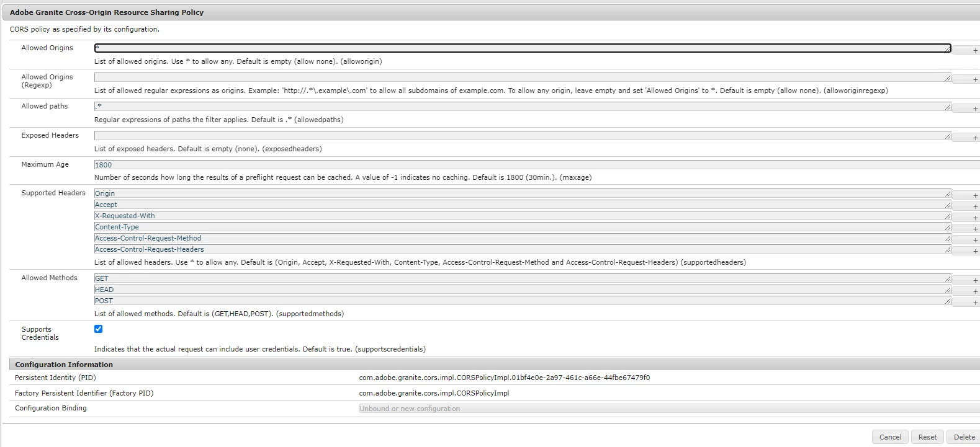
Task: Focus the Allowed Origins (Regexp) field
Action: pyautogui.click(x=523, y=77)
